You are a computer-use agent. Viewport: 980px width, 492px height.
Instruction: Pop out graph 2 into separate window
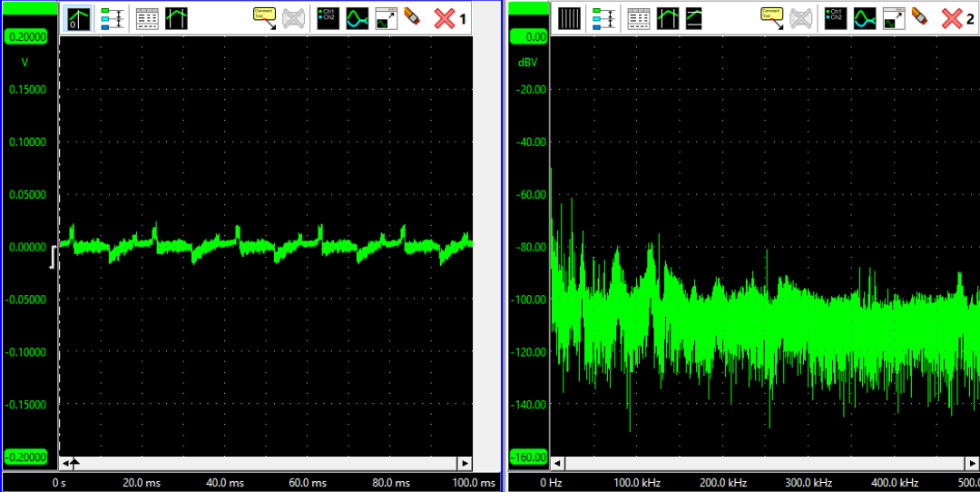click(895, 19)
